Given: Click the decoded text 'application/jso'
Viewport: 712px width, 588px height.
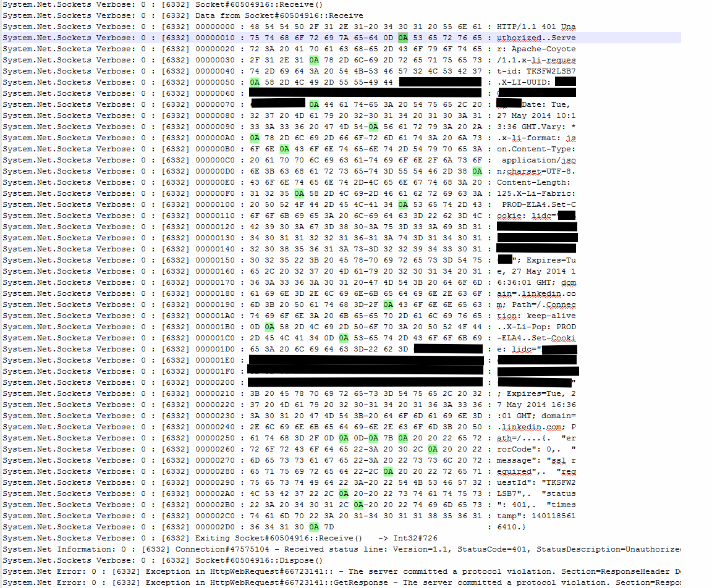Looking at the screenshot, I should pos(538,160).
